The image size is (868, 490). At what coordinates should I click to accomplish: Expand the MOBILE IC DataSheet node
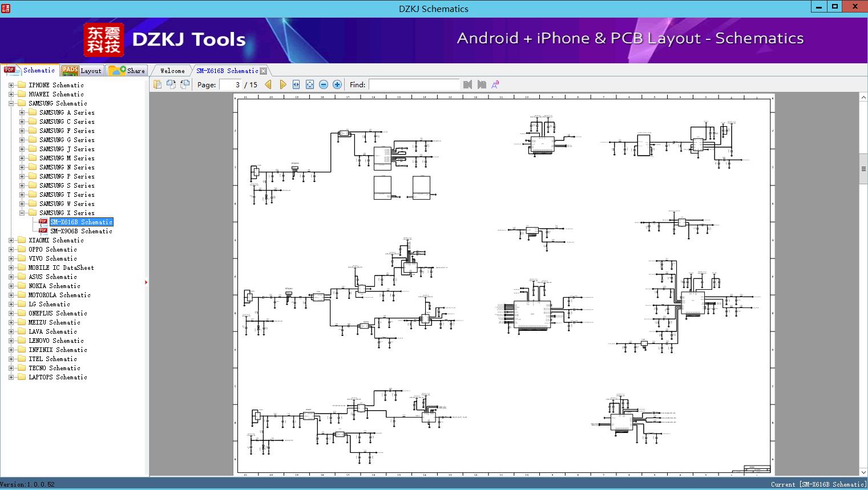point(11,268)
